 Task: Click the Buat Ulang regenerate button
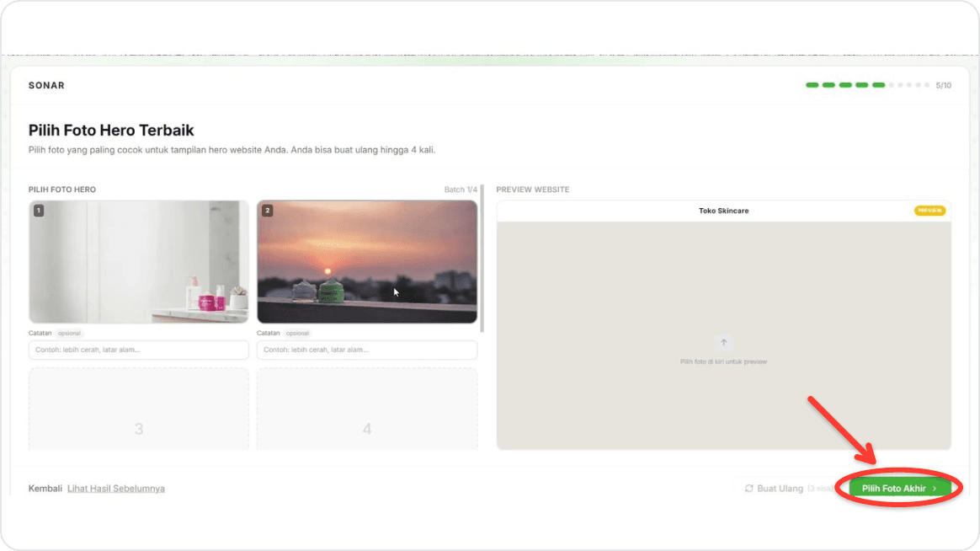click(x=787, y=488)
